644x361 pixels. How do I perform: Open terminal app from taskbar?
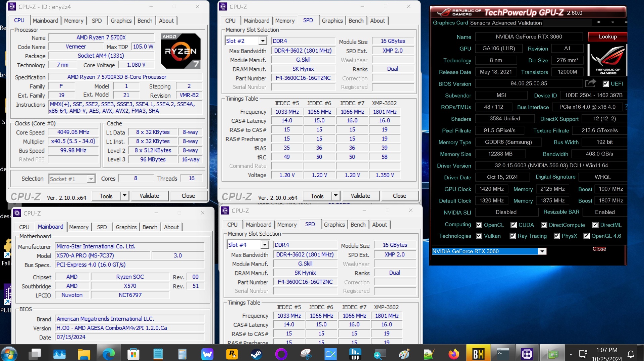point(503,354)
